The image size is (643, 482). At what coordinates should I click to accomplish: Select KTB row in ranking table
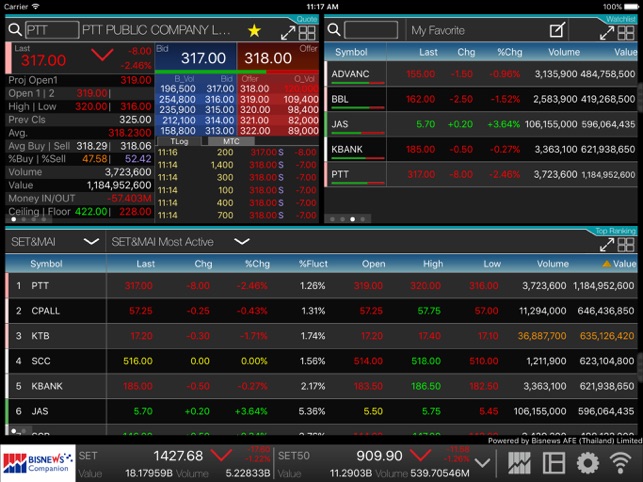click(x=321, y=336)
